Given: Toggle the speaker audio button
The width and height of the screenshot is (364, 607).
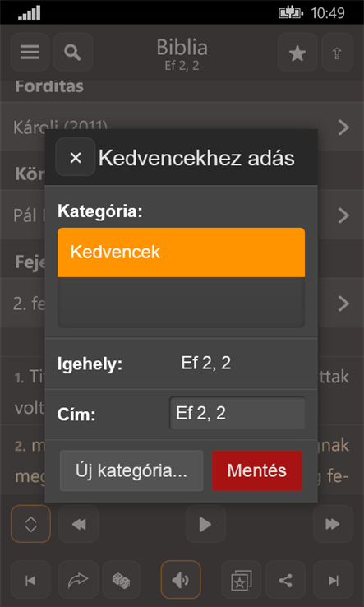Looking at the screenshot, I should tap(181, 580).
